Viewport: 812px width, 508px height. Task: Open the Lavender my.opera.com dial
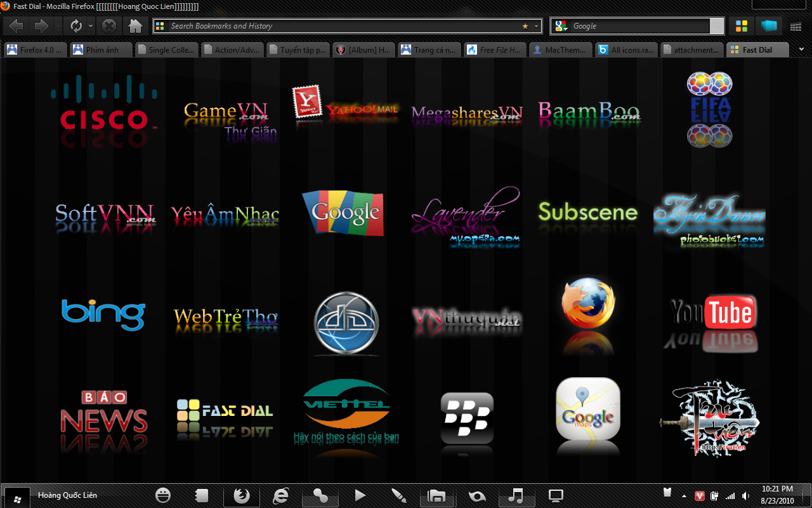466,216
